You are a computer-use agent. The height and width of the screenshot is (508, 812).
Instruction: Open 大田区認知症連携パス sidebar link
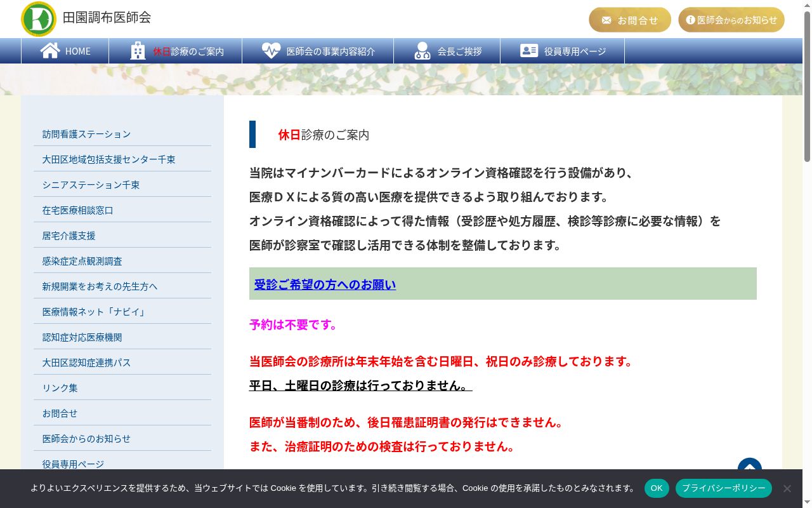pyautogui.click(x=122, y=363)
